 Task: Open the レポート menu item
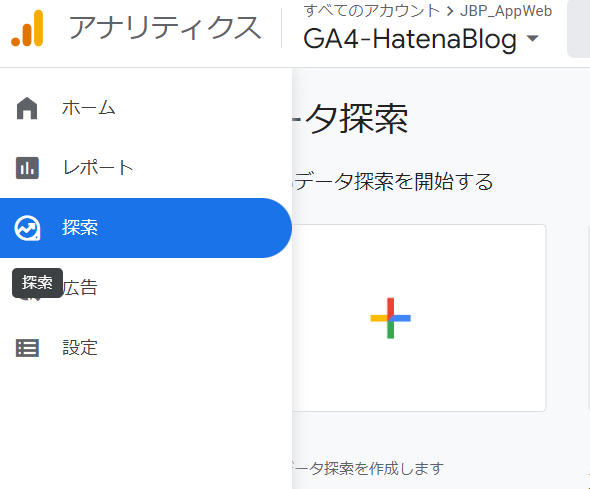click(x=146, y=168)
